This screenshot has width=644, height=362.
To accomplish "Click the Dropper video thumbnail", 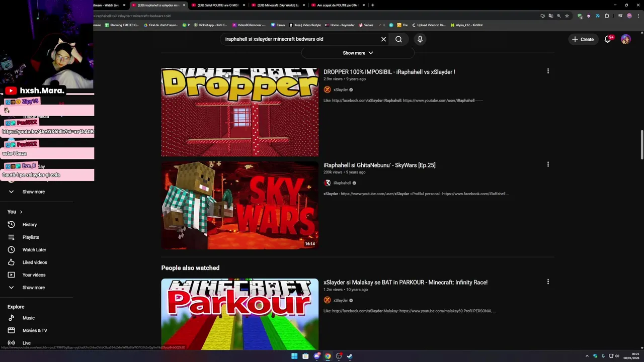I will click(x=239, y=112).
